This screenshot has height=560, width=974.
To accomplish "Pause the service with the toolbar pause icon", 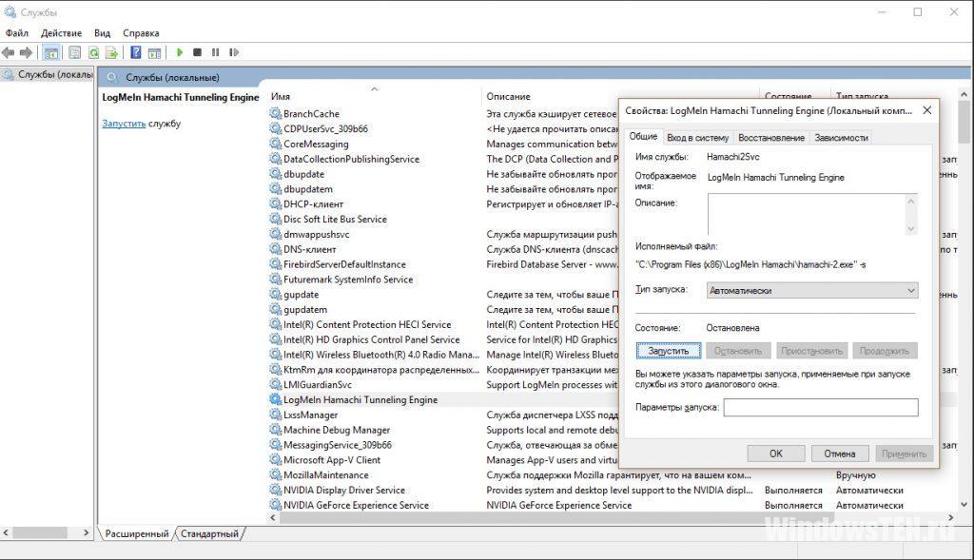I will click(x=215, y=53).
